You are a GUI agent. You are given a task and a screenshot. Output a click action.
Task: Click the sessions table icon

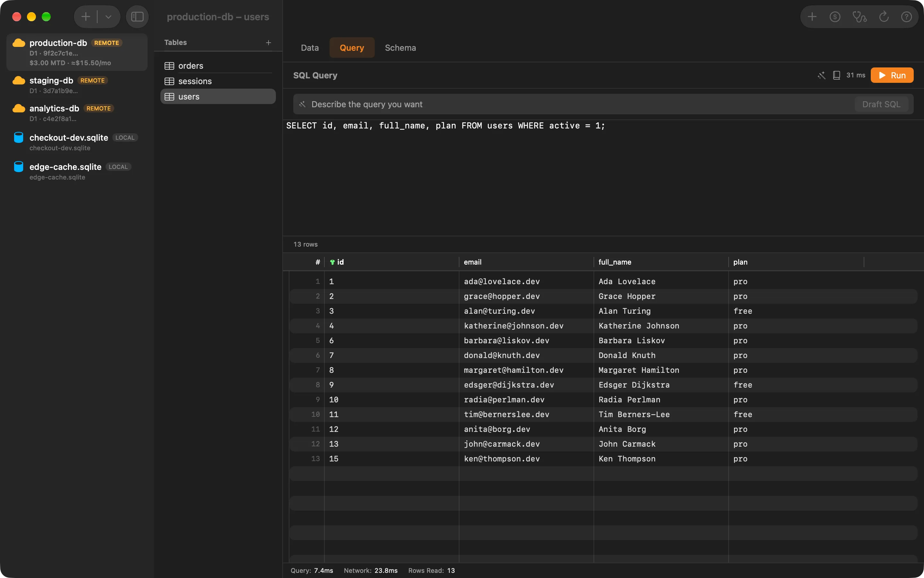pos(169,81)
